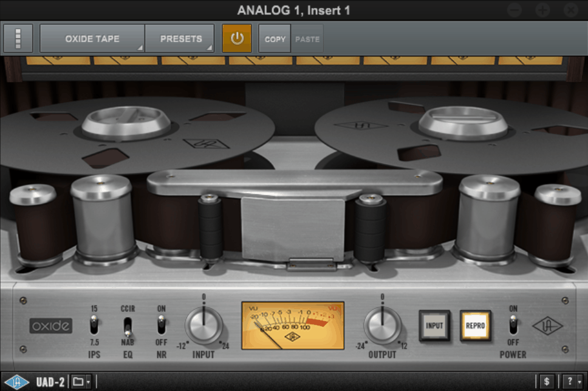The image size is (588, 391).
Task: Click the ON label above the NR switch
Action: 161,308
